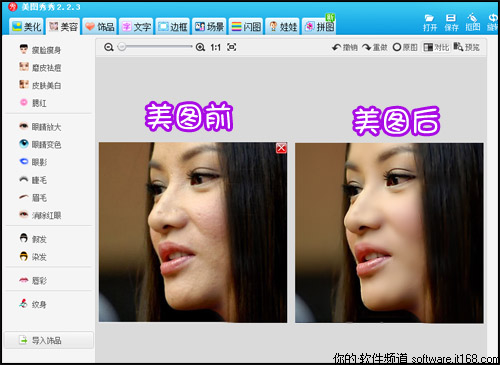Switch to the 边框 frame tab
This screenshot has width=500, height=365.
click(x=173, y=27)
